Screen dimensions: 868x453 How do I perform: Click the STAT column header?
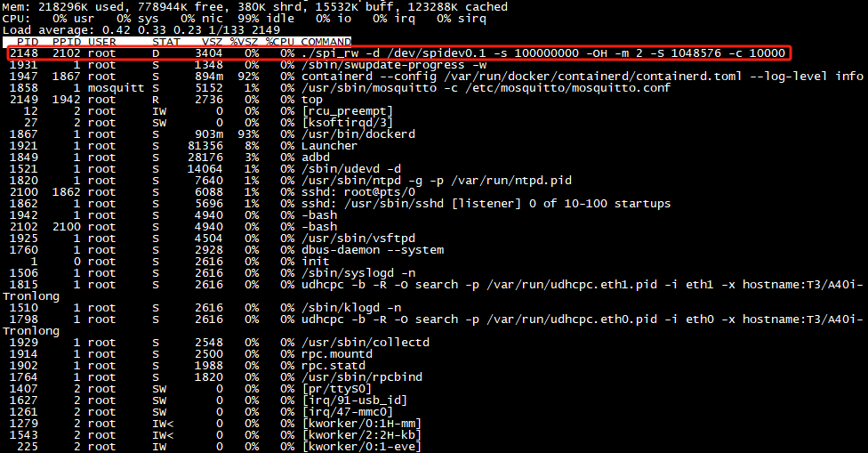166,42
